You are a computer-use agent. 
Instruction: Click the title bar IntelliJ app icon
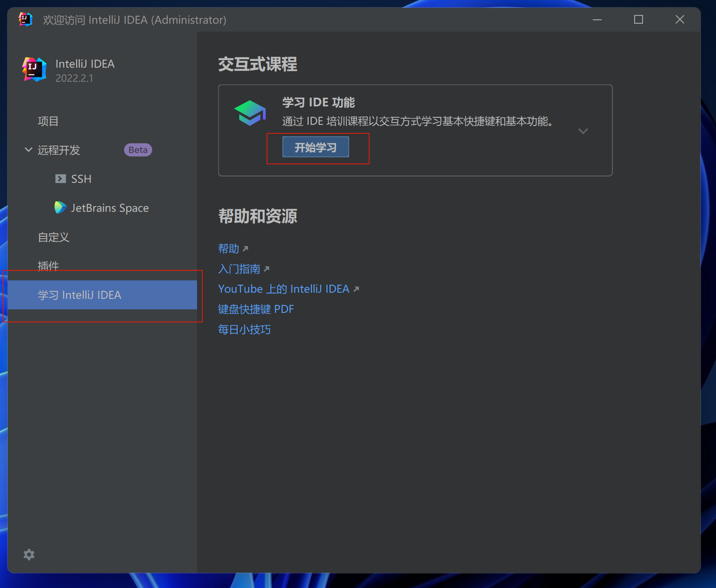pos(26,19)
